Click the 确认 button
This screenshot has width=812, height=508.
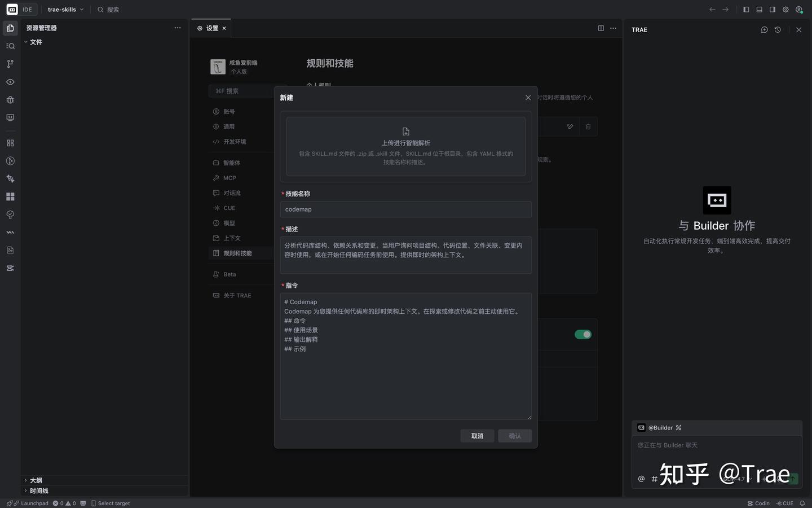pyautogui.click(x=515, y=436)
